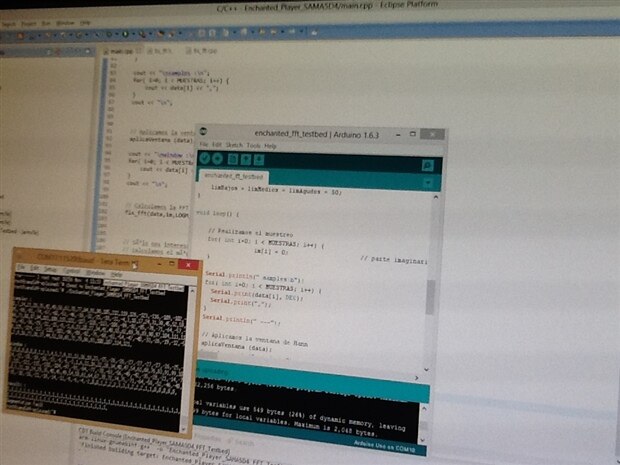Click the Arduino editor scroll-down arrow
Screen dimensions: 620x465
[426, 369]
